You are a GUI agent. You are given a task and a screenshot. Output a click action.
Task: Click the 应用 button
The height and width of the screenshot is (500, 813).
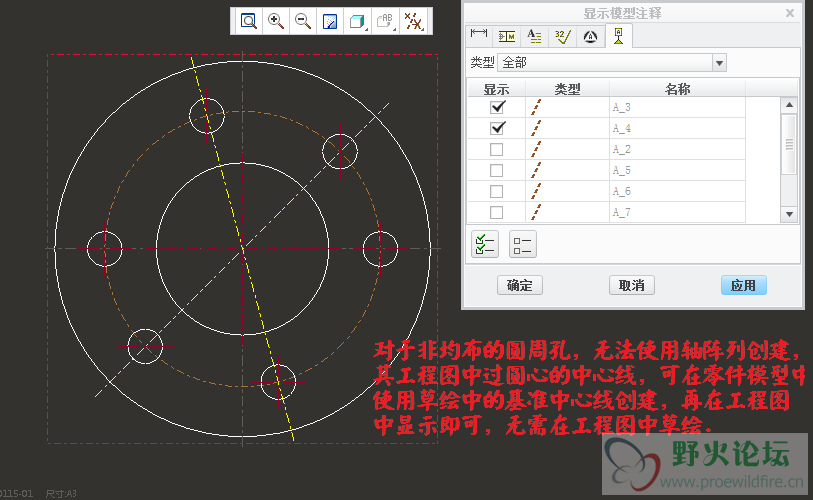[x=743, y=285]
